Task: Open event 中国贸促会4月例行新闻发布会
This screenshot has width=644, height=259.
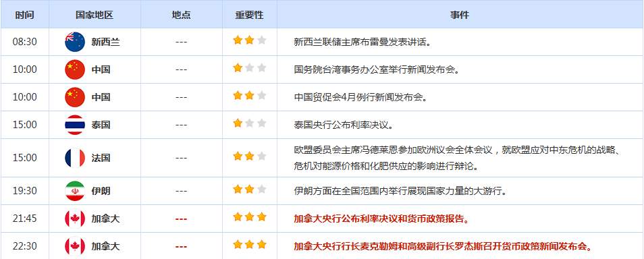Action: (x=361, y=97)
